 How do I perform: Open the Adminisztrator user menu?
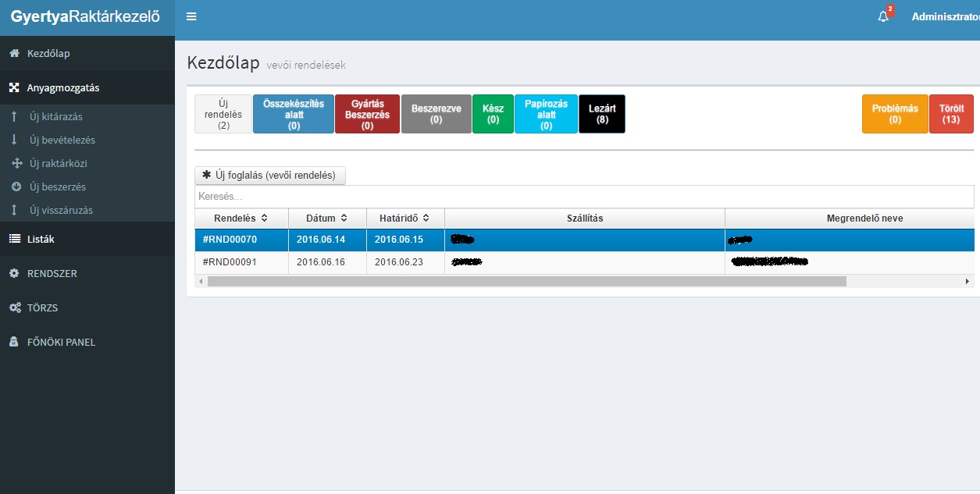click(945, 16)
